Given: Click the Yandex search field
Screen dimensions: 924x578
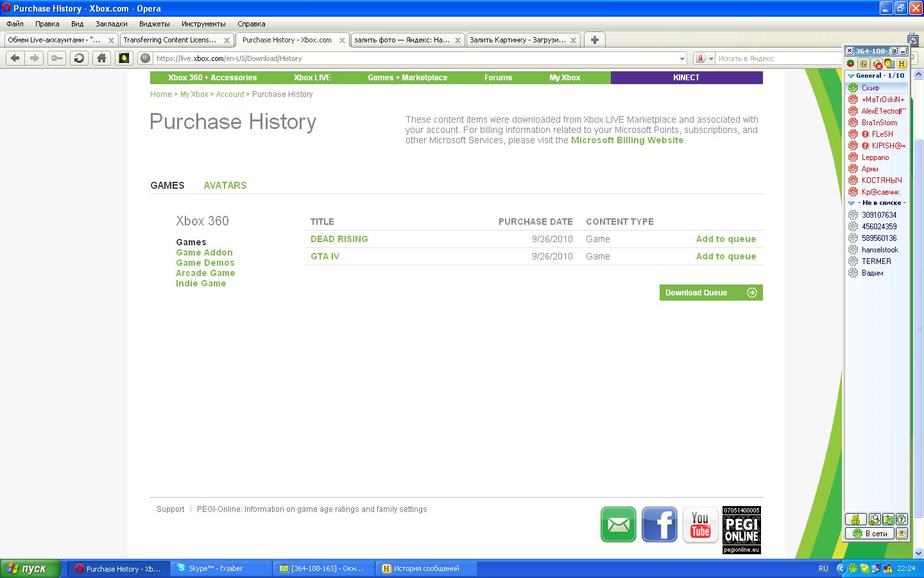Looking at the screenshot, I should point(780,58).
